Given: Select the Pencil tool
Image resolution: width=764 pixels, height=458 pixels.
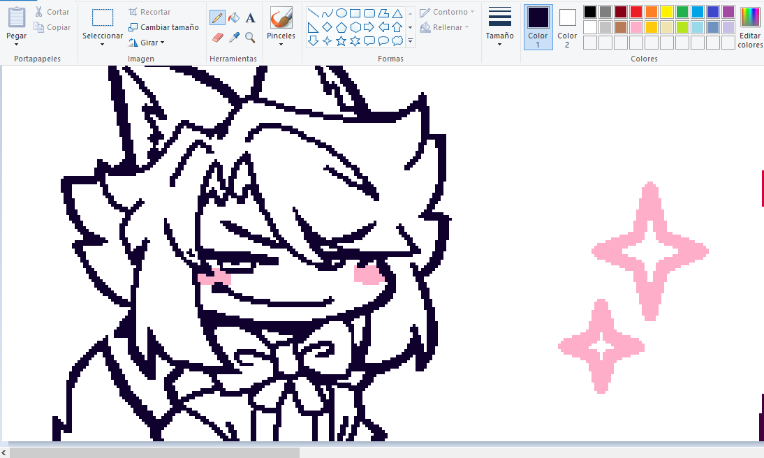Looking at the screenshot, I should (x=217, y=18).
